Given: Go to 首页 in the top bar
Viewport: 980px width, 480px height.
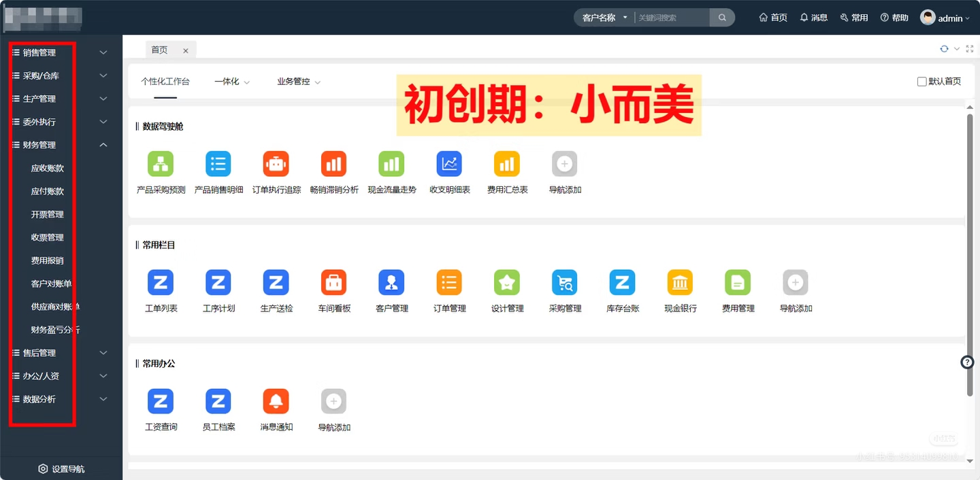Looking at the screenshot, I should [773, 18].
